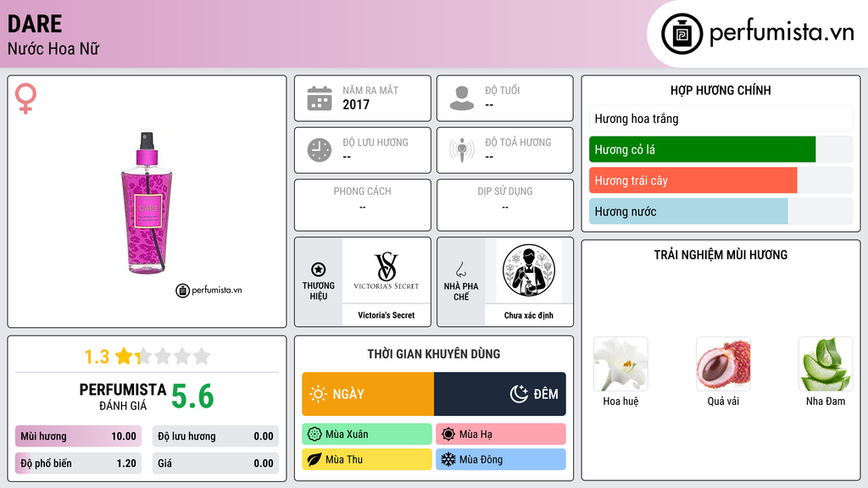Click the Phong cách style box
The height and width of the screenshot is (488, 868).
[x=363, y=205]
